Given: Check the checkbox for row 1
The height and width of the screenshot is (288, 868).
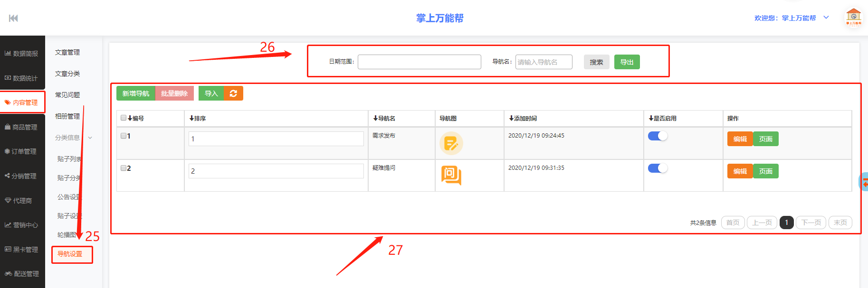Looking at the screenshot, I should pos(124,136).
